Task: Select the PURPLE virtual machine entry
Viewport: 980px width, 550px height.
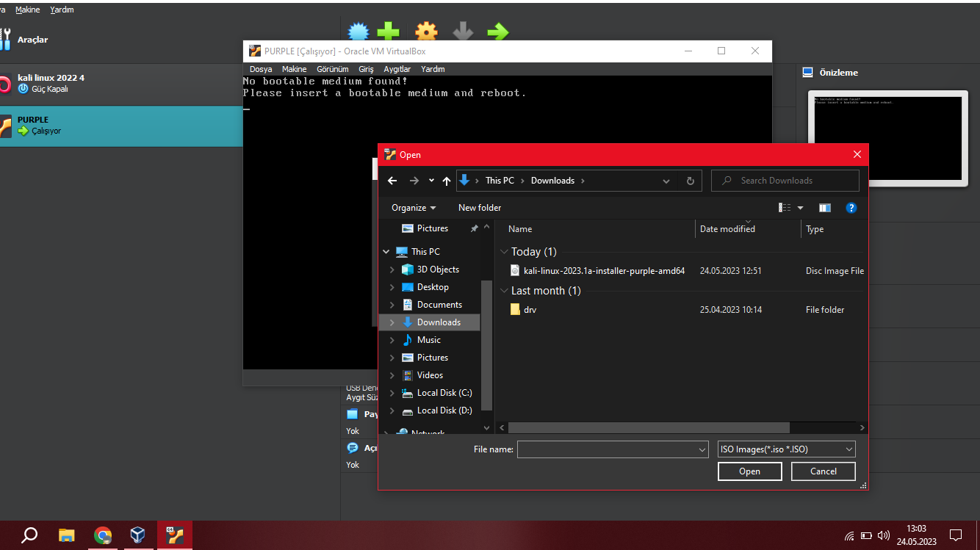Action: click(x=121, y=126)
